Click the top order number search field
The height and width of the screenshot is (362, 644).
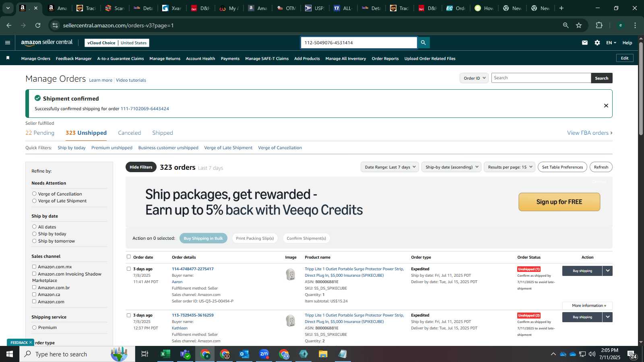click(359, 43)
